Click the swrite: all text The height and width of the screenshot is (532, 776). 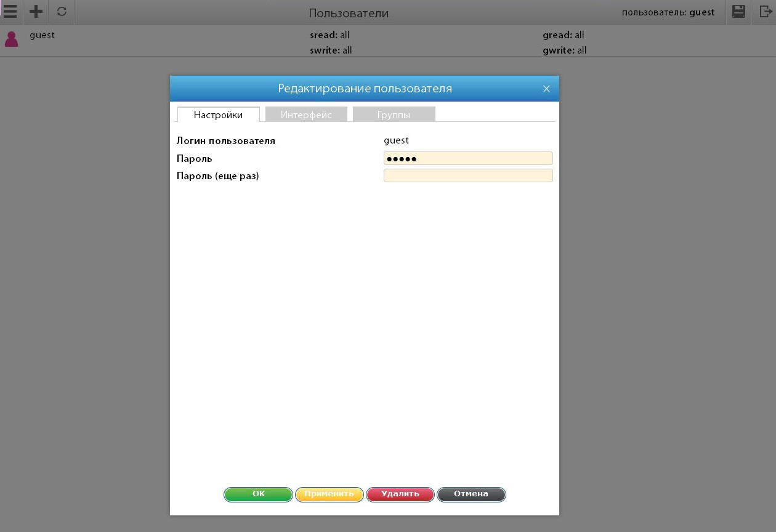331,50
